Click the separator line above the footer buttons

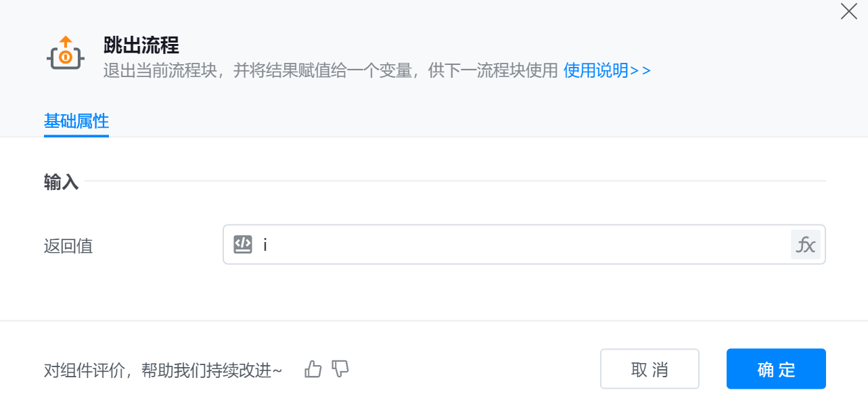(x=434, y=320)
